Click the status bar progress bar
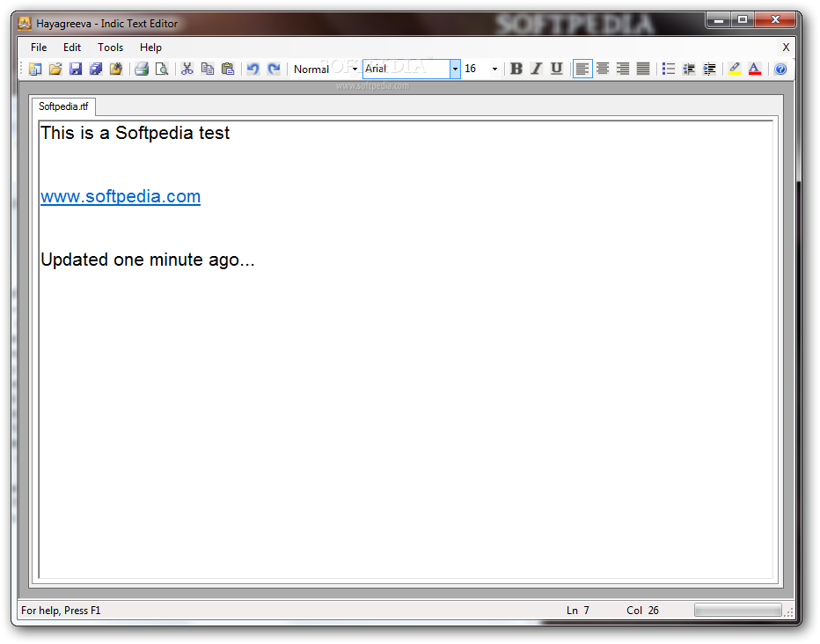820x644 pixels. coord(738,610)
